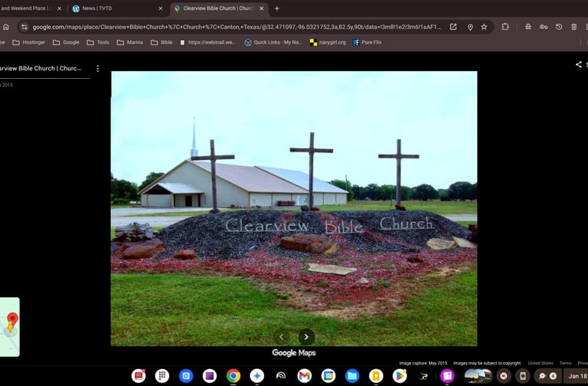Image resolution: width=588 pixels, height=386 pixels.
Task: Open the incognito-style extension icon
Action: pos(528,27)
